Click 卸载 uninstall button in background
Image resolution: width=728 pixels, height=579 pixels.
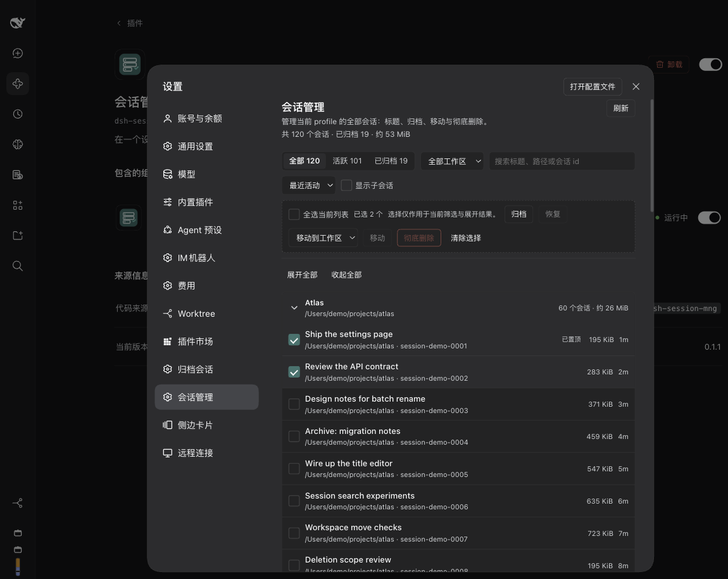[x=669, y=64]
